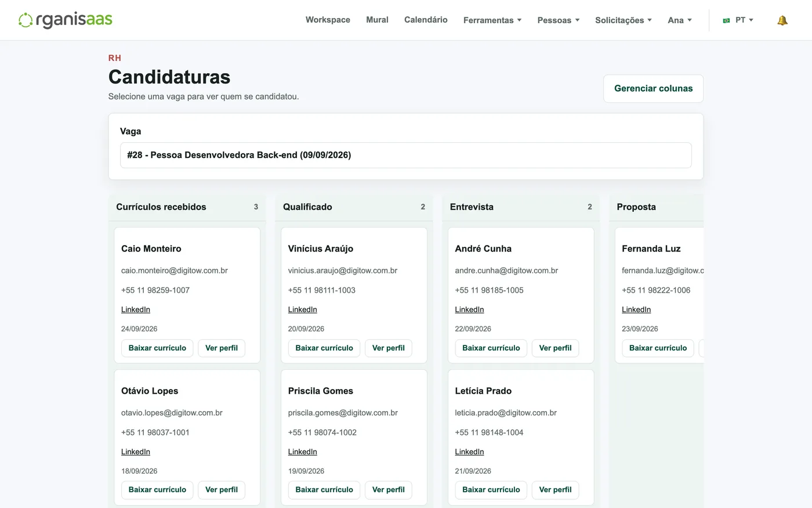Screen dimensions: 812x508
Task: Click email leticia.prado@digitow.com.br
Action: 506,413
